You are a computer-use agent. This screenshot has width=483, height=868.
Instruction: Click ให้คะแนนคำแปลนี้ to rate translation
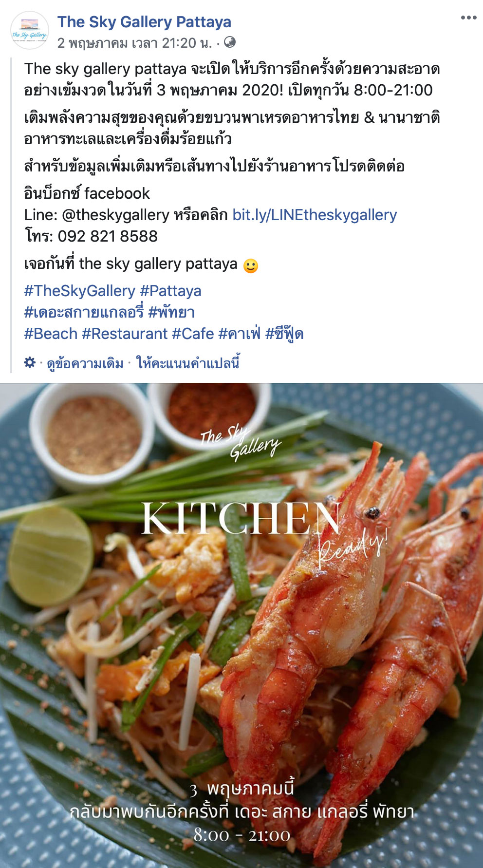tap(188, 363)
